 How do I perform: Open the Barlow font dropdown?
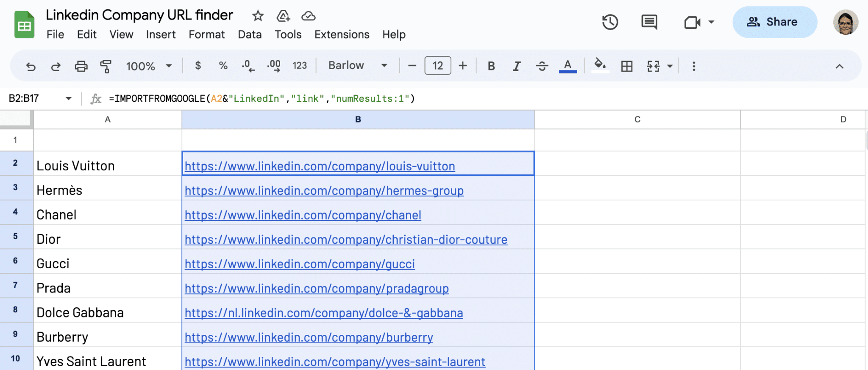coord(358,65)
